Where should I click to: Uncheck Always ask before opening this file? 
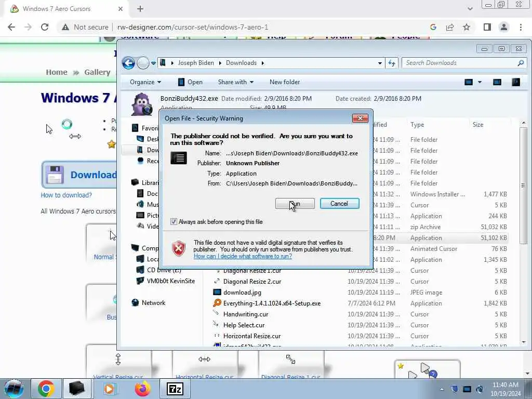(x=174, y=221)
